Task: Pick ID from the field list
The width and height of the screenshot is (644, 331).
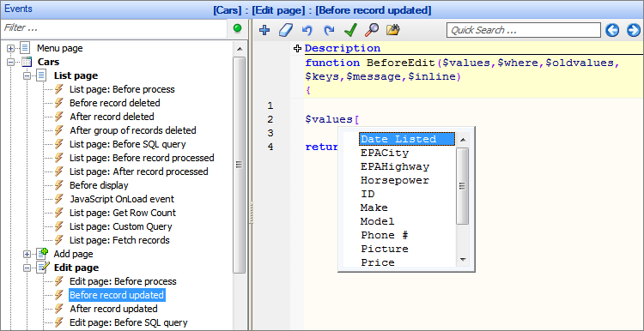Action: (368, 194)
